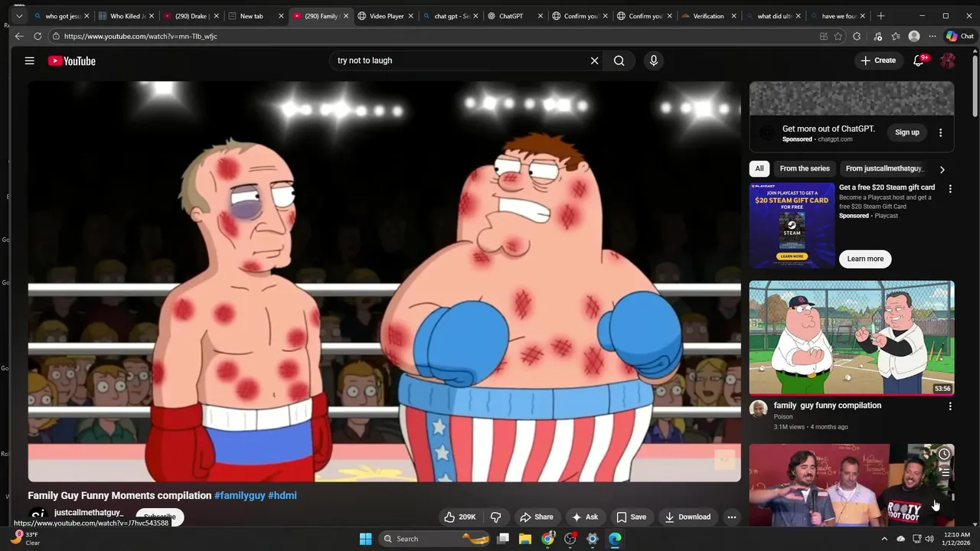This screenshot has height=551, width=980.
Task: Show hidden system tray icons
Action: point(884,539)
